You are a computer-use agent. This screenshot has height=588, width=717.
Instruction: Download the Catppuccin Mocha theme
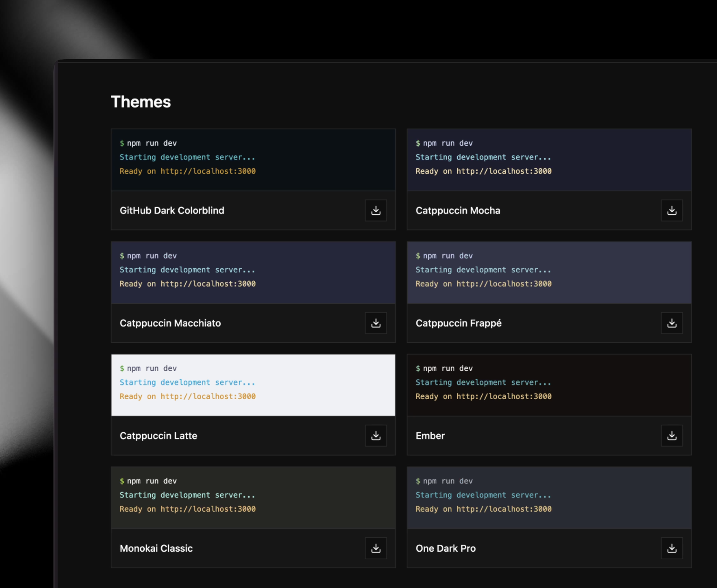point(672,211)
